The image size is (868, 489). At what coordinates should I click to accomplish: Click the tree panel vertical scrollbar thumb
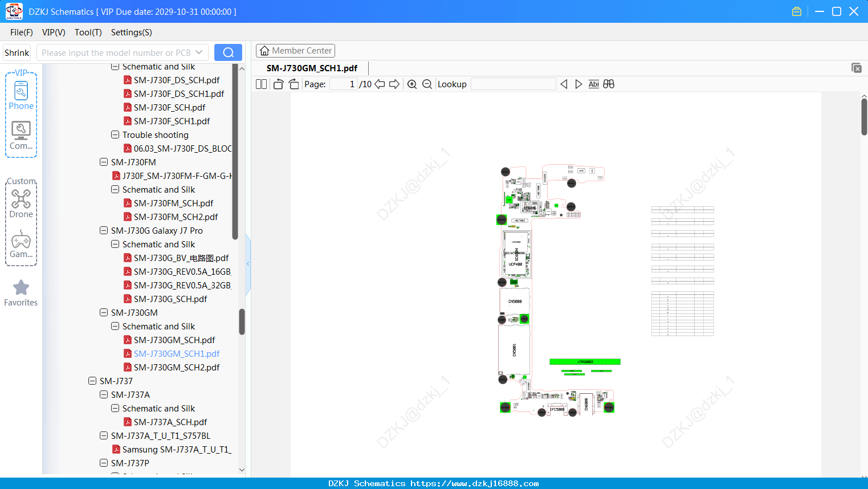click(x=242, y=321)
